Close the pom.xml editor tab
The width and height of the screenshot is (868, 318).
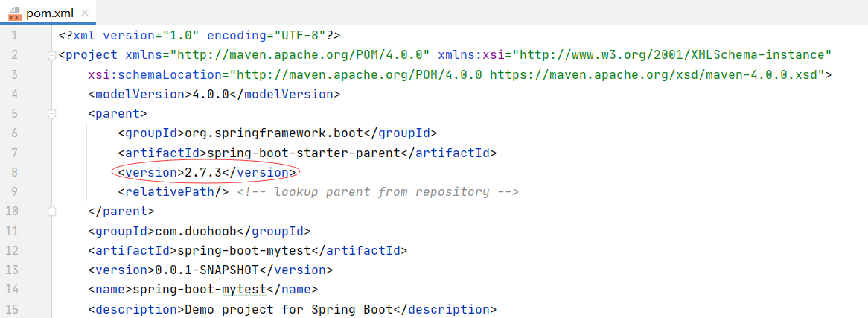(83, 13)
